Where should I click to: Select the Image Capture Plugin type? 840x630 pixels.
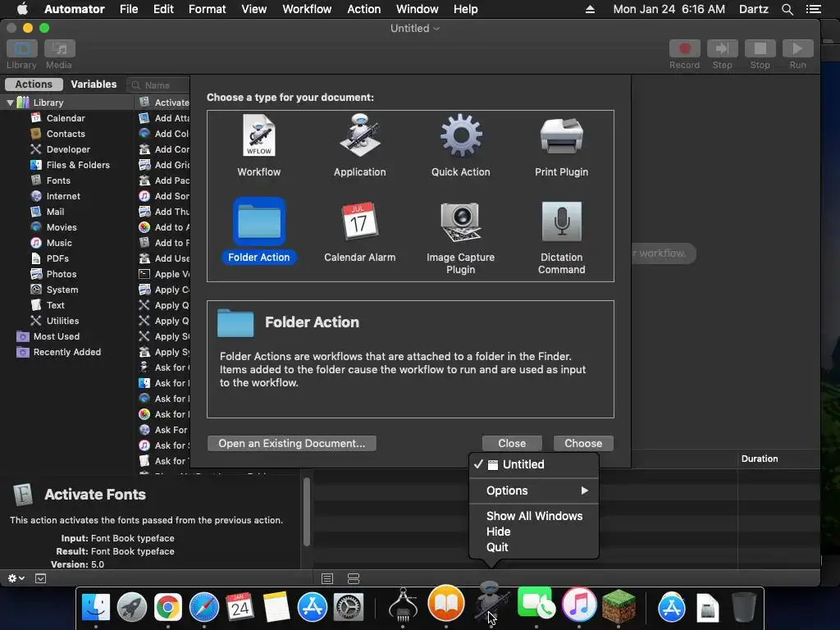(461, 238)
